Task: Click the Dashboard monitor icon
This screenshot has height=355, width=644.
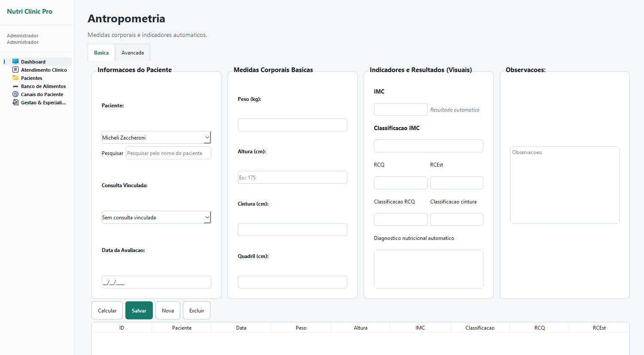Action: (15, 61)
